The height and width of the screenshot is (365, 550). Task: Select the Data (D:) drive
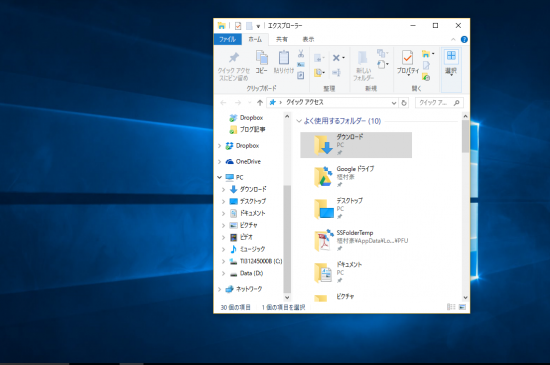coord(246,273)
